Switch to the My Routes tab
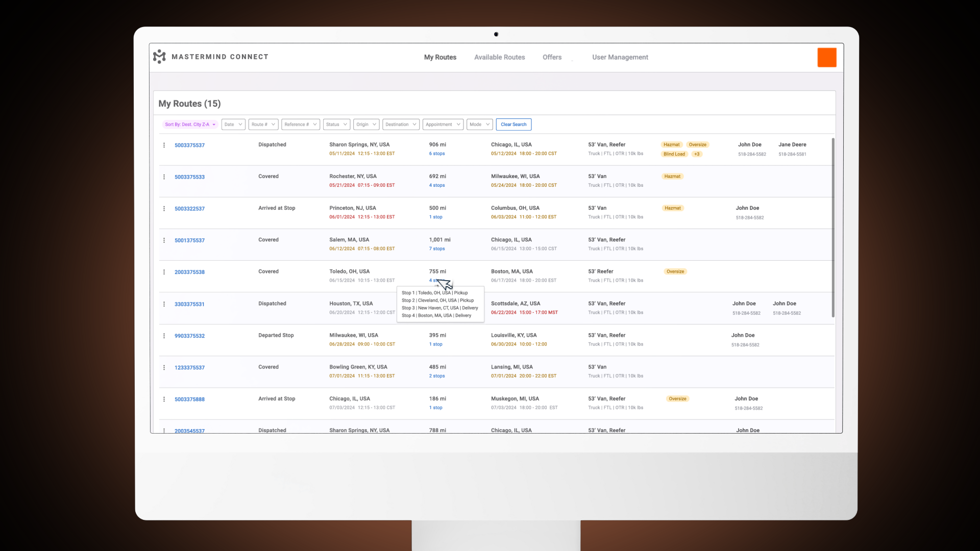980x551 pixels. [440, 57]
